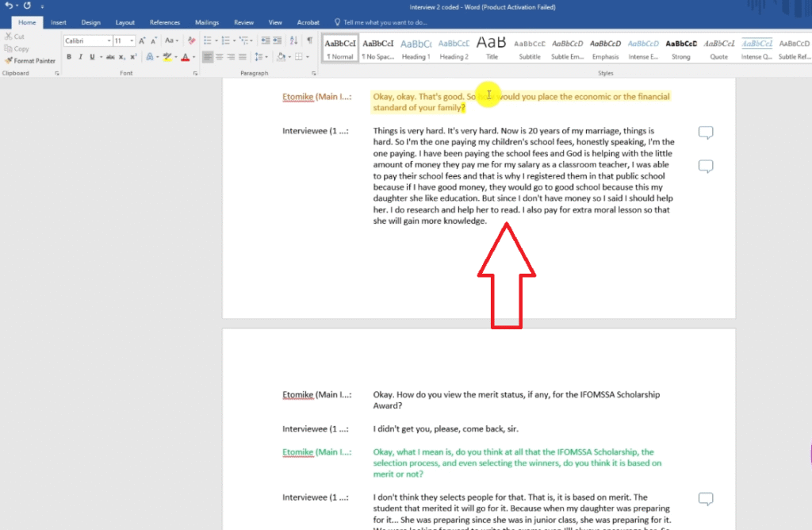Increase indent of the paragraph
Image resolution: width=812 pixels, height=530 pixels.
tap(277, 40)
